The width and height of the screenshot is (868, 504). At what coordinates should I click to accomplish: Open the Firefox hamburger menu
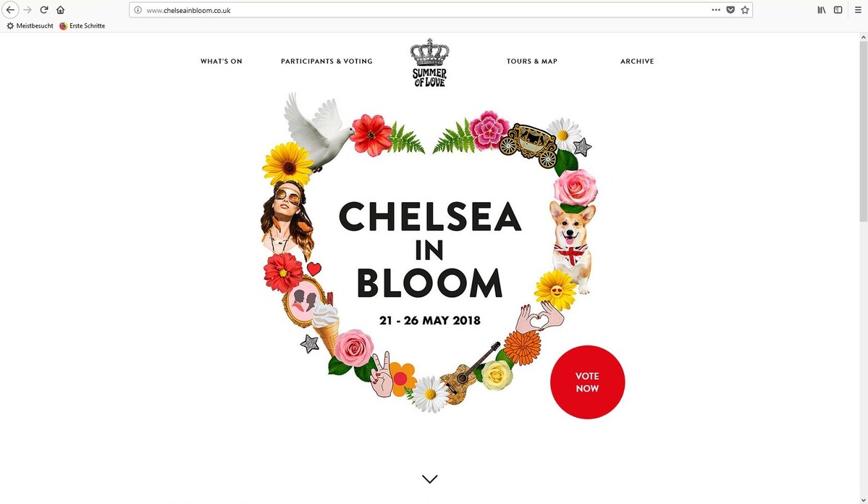tap(857, 10)
